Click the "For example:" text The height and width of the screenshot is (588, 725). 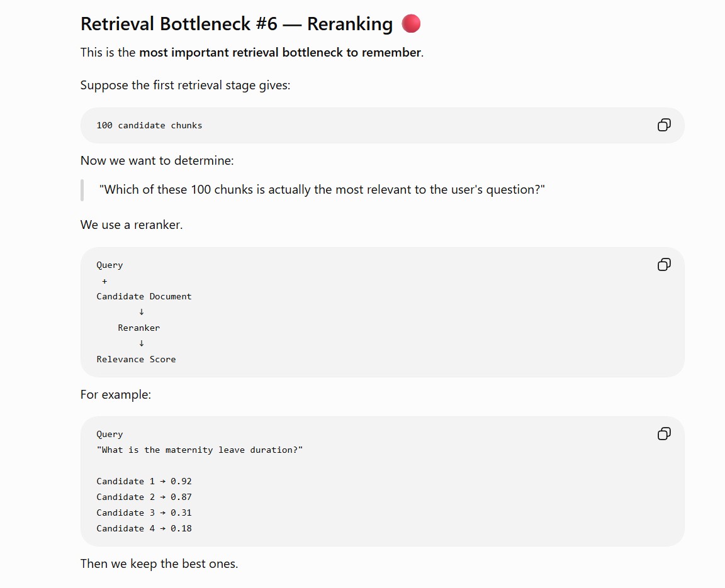[116, 394]
